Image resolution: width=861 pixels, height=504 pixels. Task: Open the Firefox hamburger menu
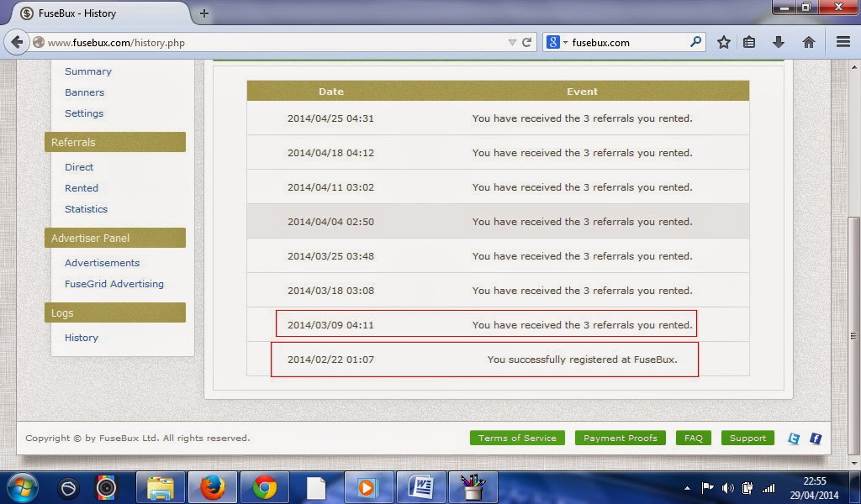point(843,42)
